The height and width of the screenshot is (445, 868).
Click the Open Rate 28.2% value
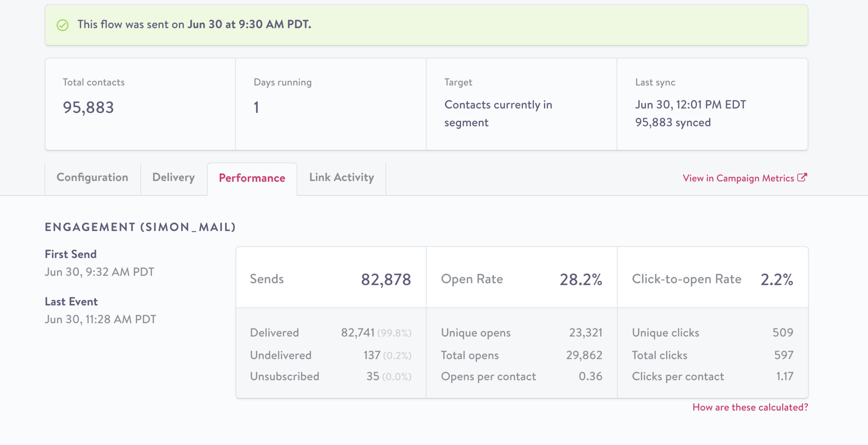581,279
